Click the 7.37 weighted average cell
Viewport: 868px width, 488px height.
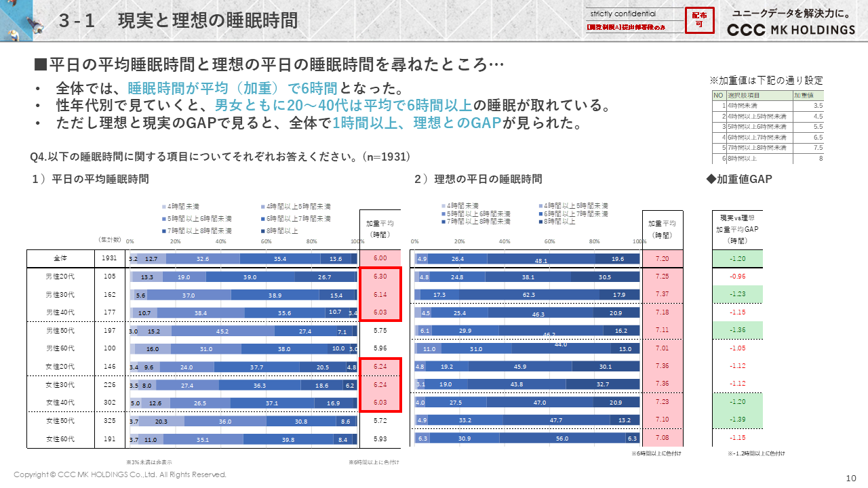click(x=662, y=295)
